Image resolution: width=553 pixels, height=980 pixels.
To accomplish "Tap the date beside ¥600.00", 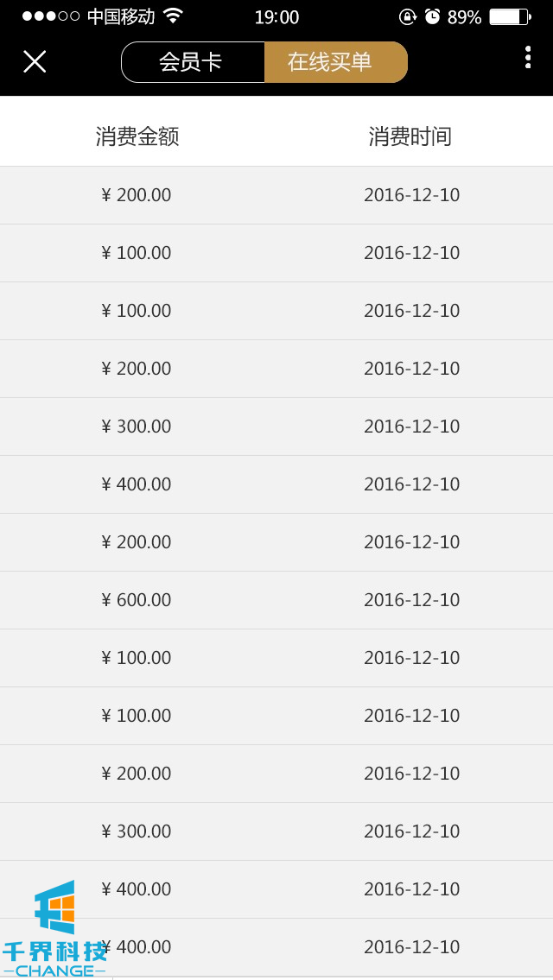I will pyautogui.click(x=411, y=600).
